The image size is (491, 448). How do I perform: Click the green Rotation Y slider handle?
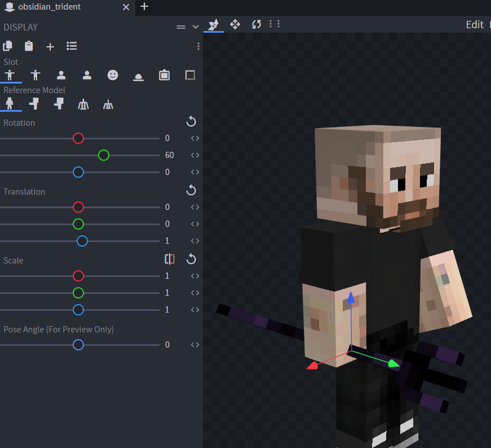pos(103,155)
